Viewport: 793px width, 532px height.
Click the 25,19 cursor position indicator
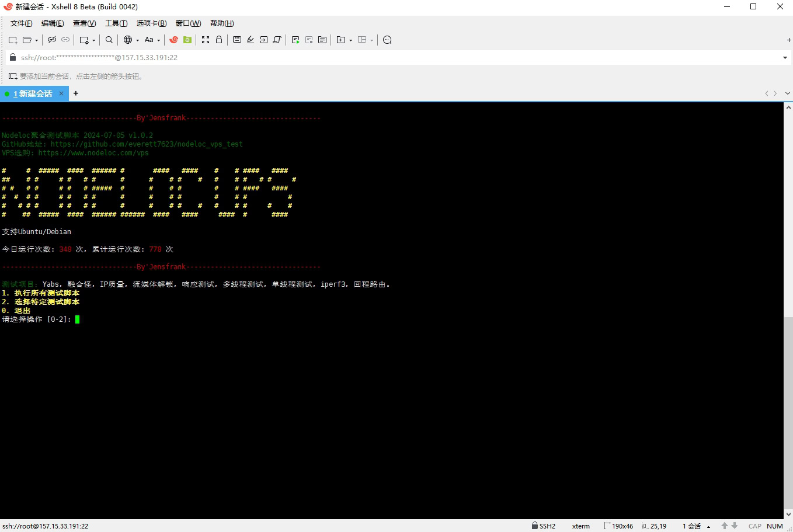pos(654,526)
